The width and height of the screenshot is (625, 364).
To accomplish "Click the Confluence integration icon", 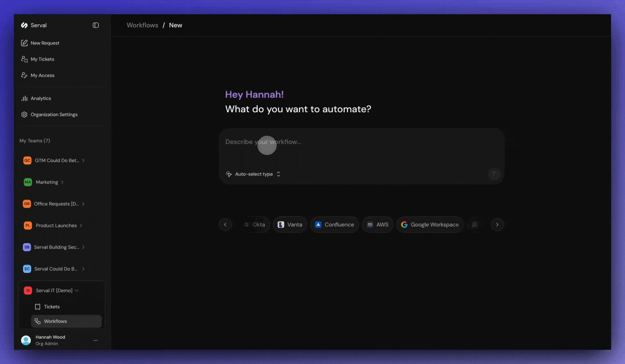I will (318, 224).
